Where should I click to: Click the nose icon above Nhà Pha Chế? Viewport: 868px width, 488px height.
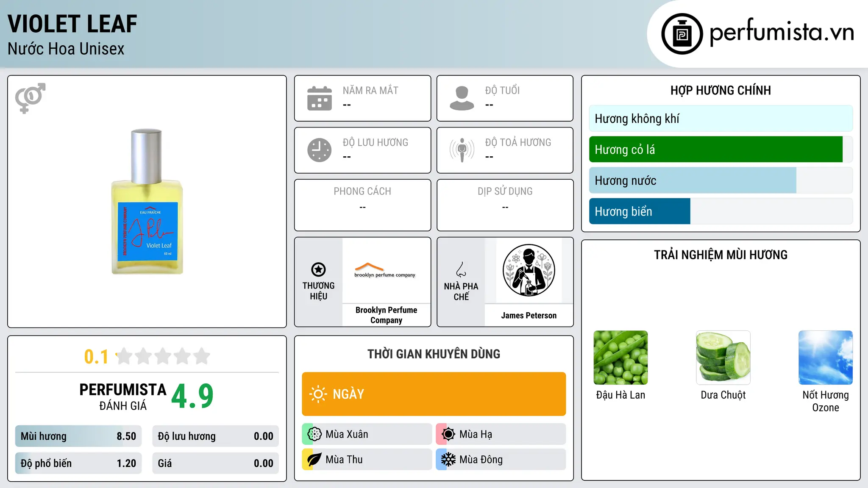[461, 269]
